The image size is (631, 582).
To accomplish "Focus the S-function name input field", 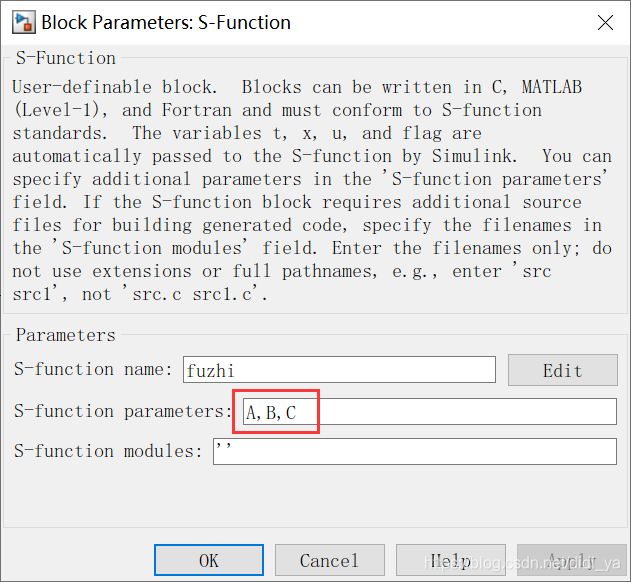I will (339, 369).
